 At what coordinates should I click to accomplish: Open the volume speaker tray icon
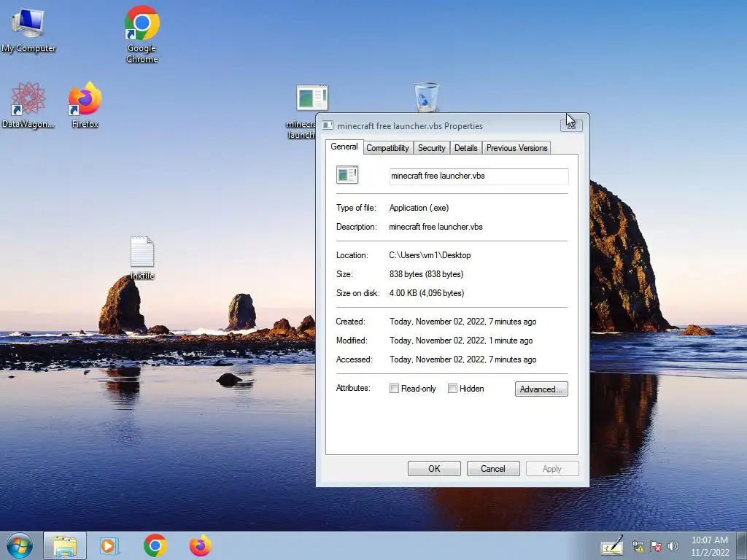[x=673, y=547]
